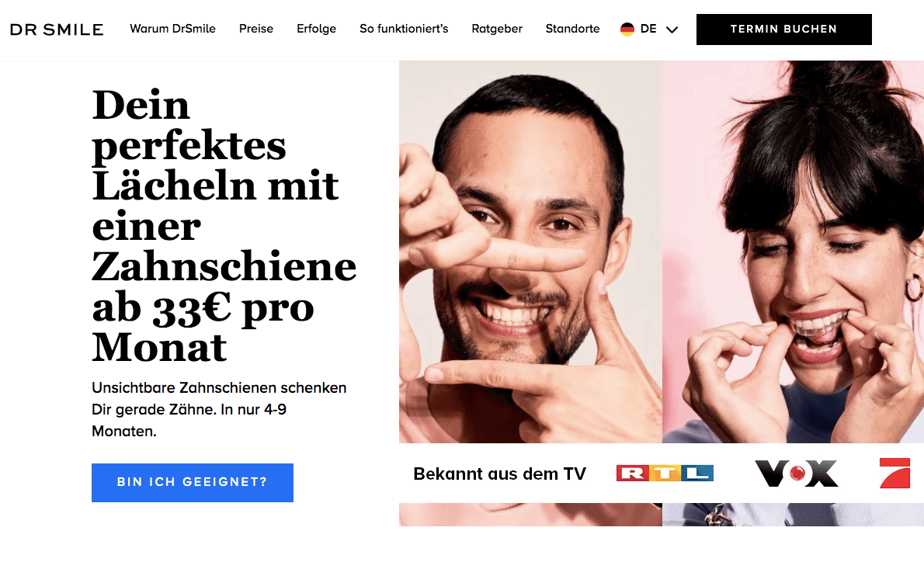Click the RTL logo
The image size is (924, 576).
point(665,473)
